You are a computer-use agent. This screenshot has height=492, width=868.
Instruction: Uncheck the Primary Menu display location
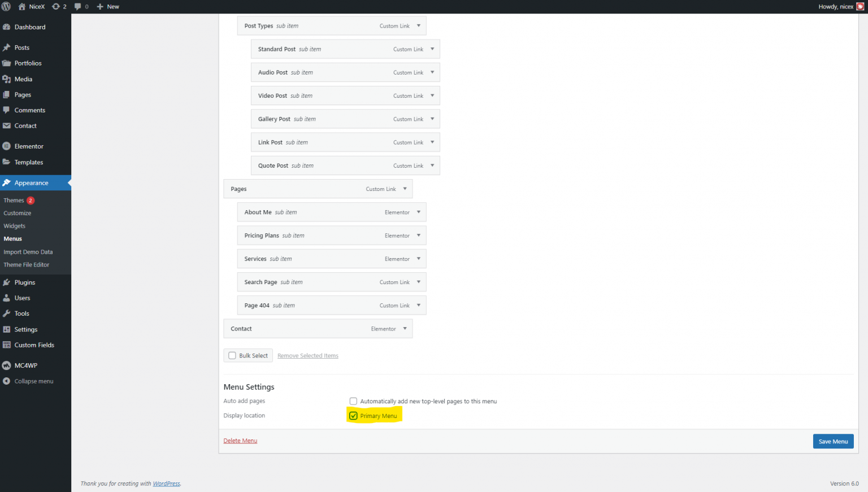(x=353, y=415)
